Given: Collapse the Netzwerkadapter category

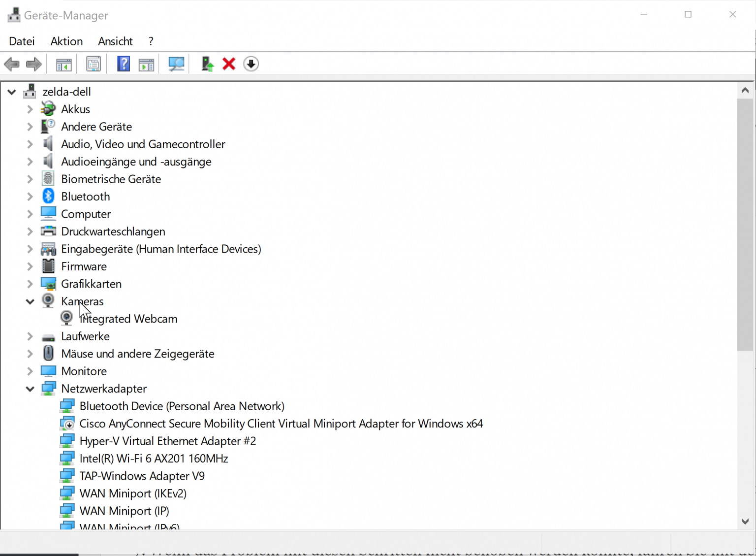Looking at the screenshot, I should click(30, 389).
